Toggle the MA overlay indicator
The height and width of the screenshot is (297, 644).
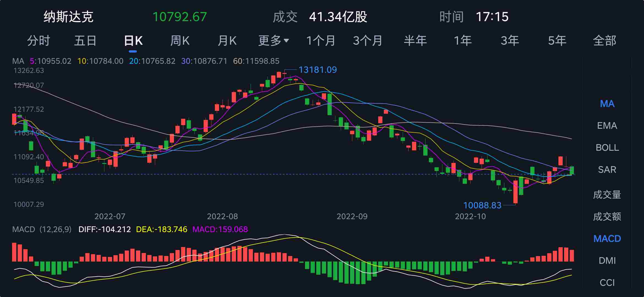click(x=607, y=104)
